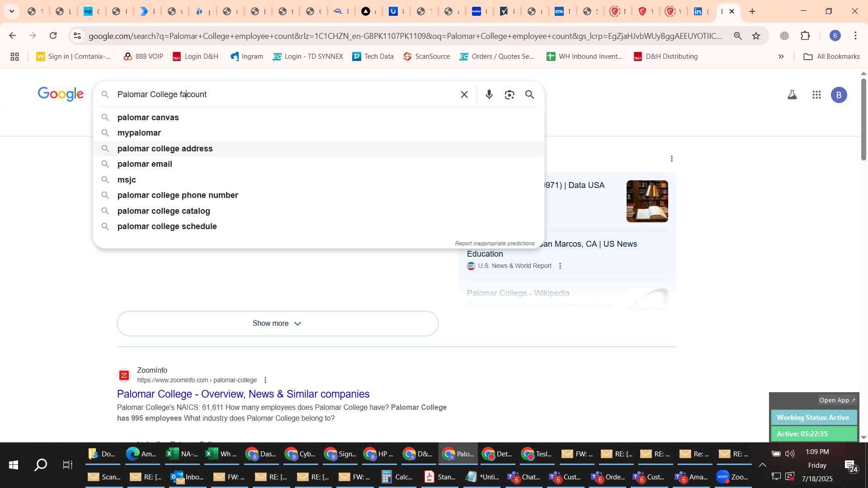868x488 pixels.
Task: Open ZoomInfo result options three dots
Action: 265,380
